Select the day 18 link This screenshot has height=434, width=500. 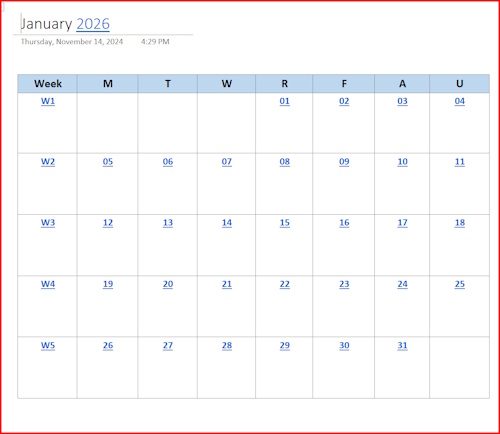[460, 223]
